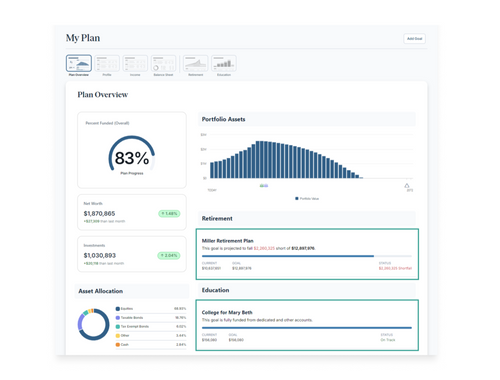The image size is (500, 380).
Task: Click the 83% plan progress gauge
Action: click(132, 154)
